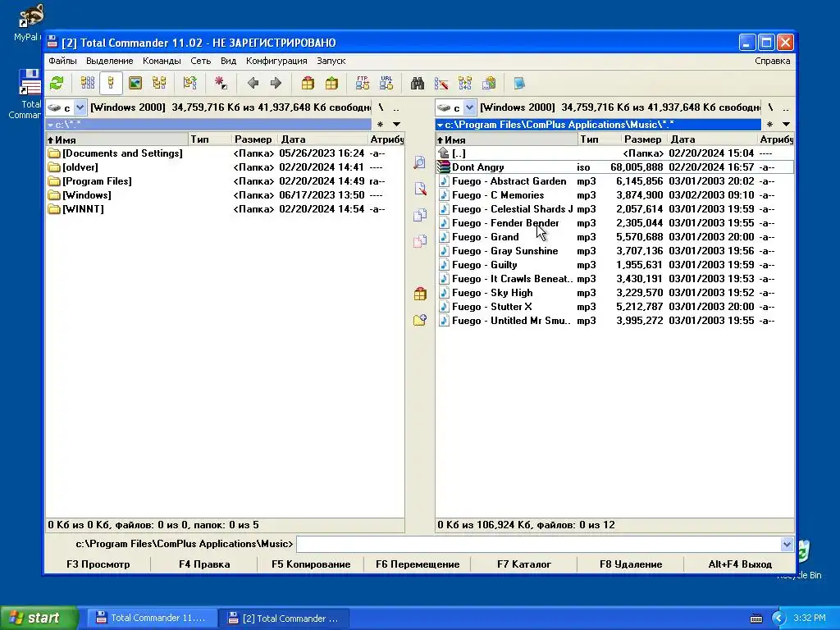
Task: Sort left panel by Дата column header
Action: pos(322,139)
